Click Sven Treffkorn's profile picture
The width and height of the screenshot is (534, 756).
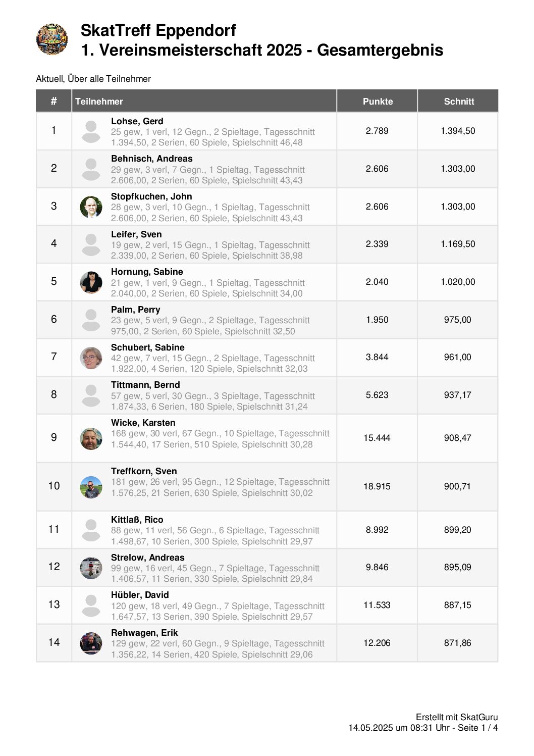(x=91, y=487)
